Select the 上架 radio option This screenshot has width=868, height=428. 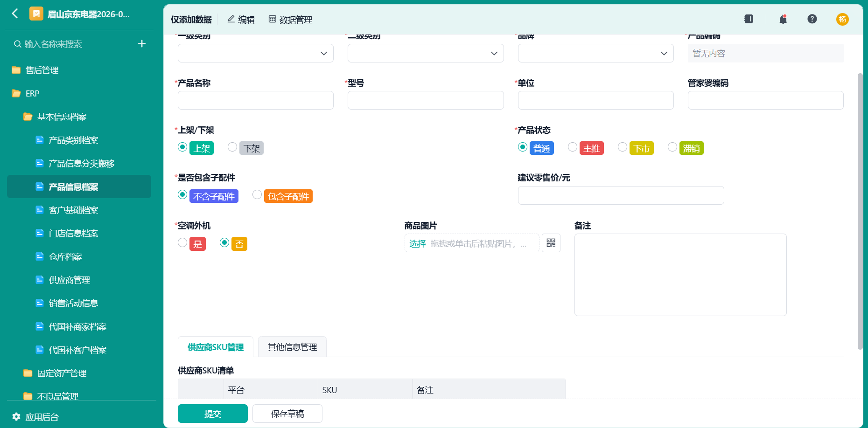tap(182, 147)
